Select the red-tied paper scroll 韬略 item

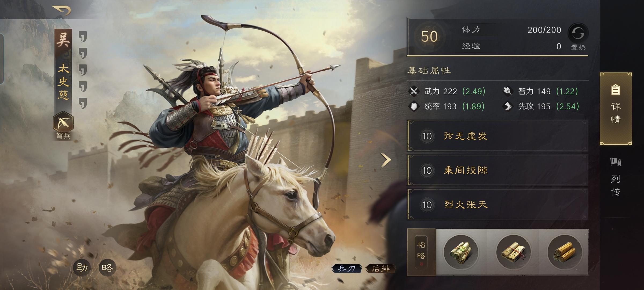pos(513,252)
